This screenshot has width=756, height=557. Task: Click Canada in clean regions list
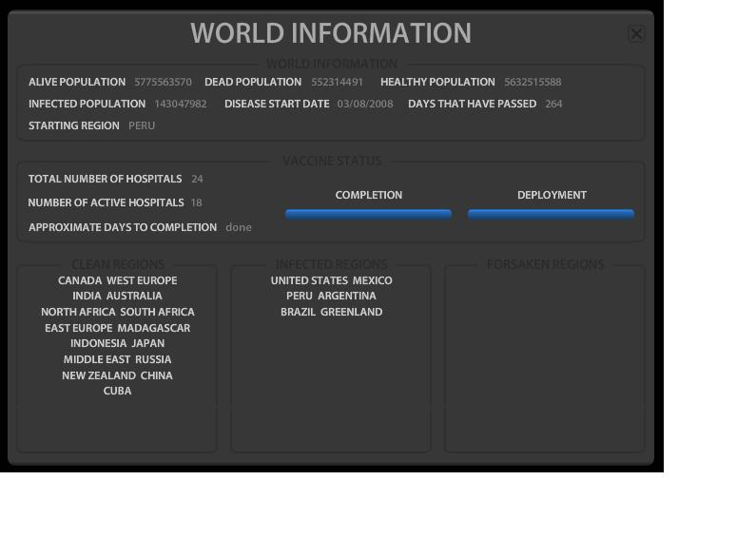pos(79,280)
